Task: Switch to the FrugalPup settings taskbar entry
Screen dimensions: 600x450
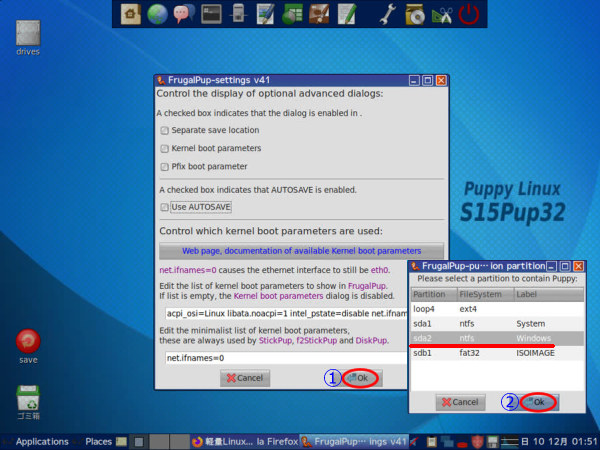Action: click(x=355, y=442)
